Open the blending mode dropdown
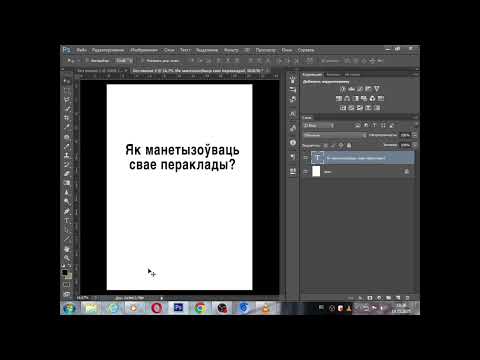The height and width of the screenshot is (360, 480). point(335,135)
